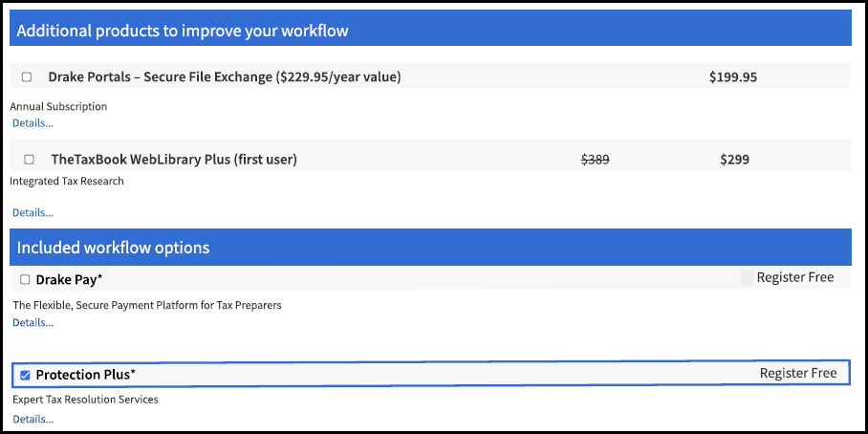This screenshot has width=868, height=434.
Task: Expand Details below Expert Tax Resolution Services
Action: click(33, 419)
